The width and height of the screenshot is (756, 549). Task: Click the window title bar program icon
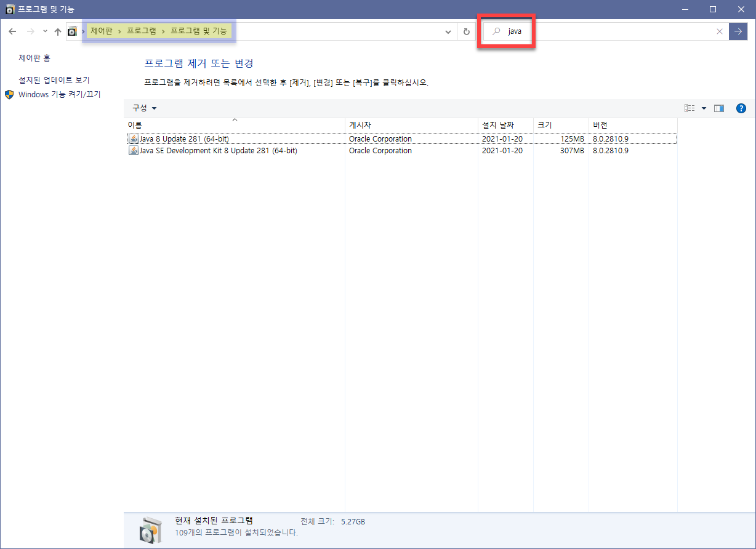pos(10,9)
